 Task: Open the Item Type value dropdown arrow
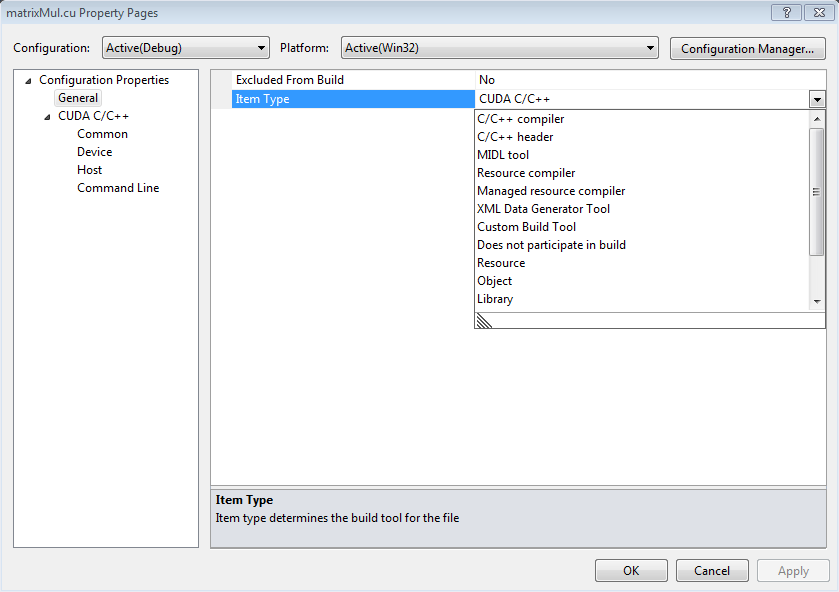(818, 99)
